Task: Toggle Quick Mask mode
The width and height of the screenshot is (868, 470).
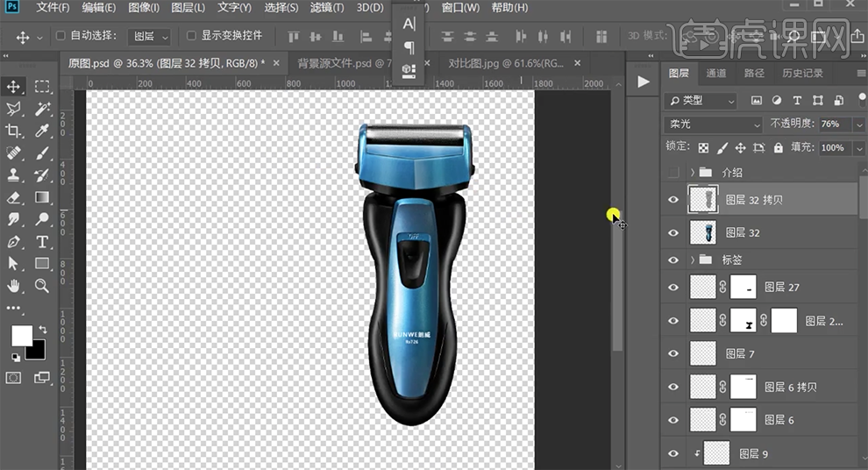Action: tap(13, 378)
